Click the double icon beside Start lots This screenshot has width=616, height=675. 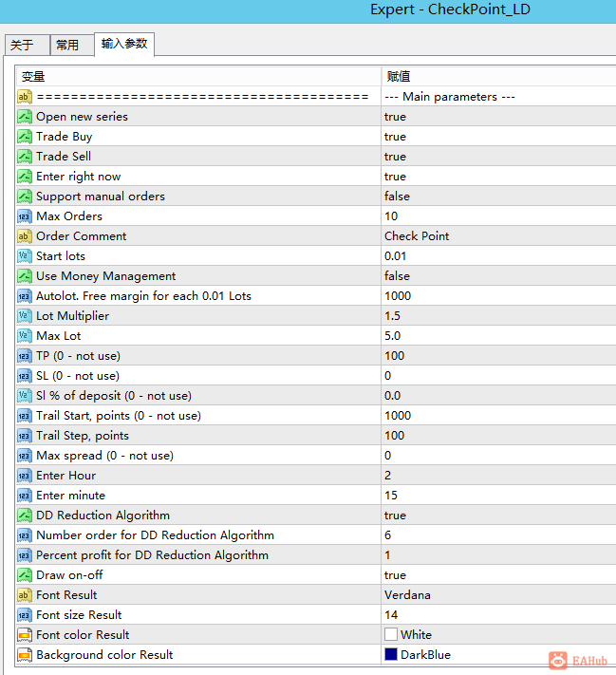[25, 256]
